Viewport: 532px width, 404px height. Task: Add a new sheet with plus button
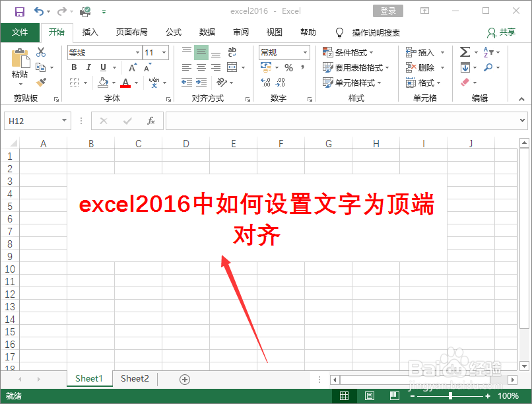click(x=185, y=379)
